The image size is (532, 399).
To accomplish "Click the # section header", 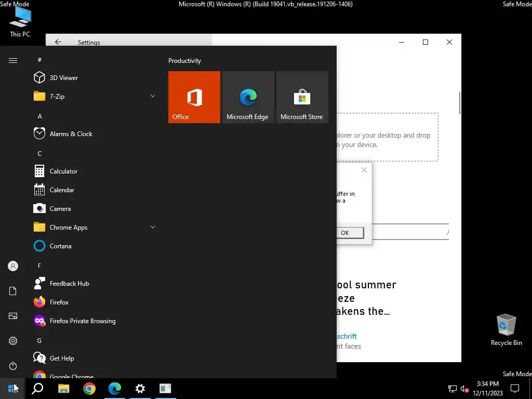I will (x=39, y=60).
